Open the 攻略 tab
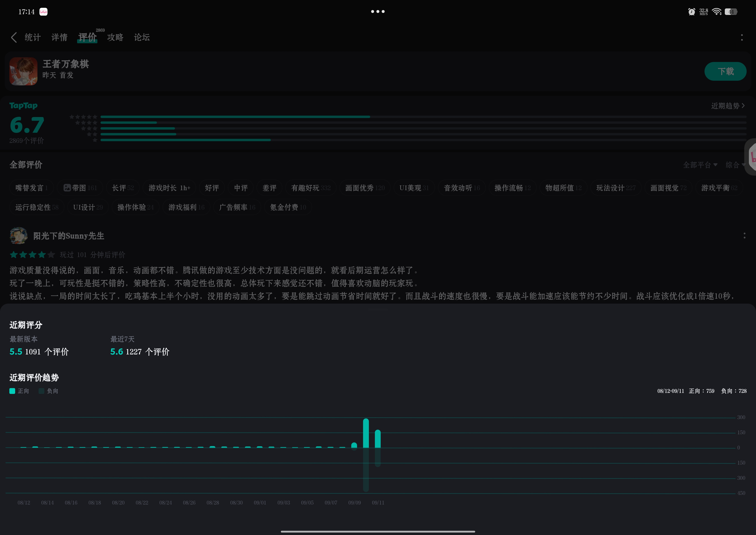The width and height of the screenshot is (756, 535). click(x=115, y=37)
